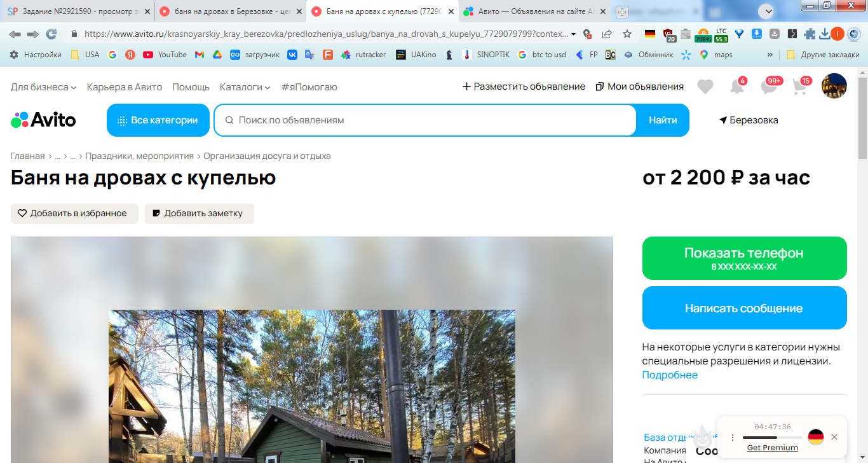Focus the Поиск по объявлениям search field

[x=426, y=120]
